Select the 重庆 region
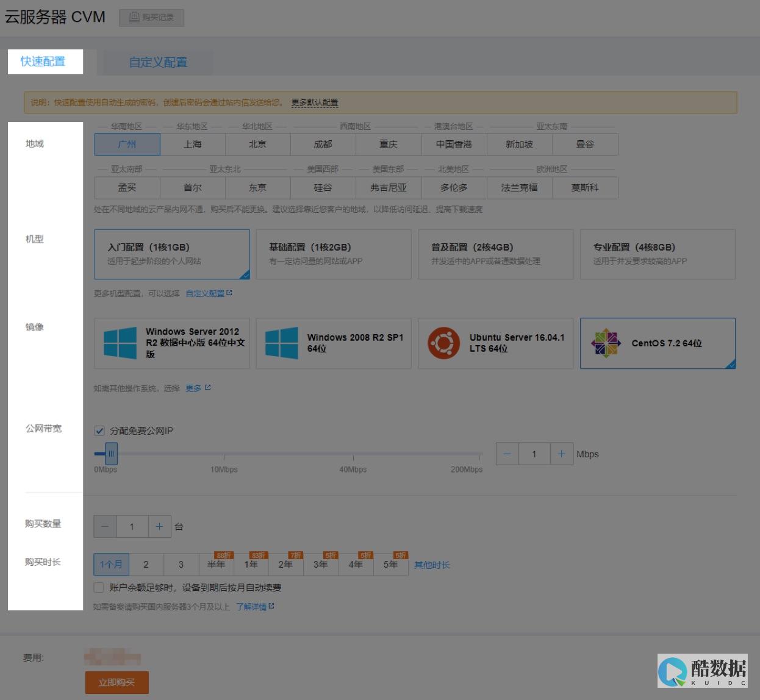Image resolution: width=760 pixels, height=700 pixels. [x=389, y=145]
